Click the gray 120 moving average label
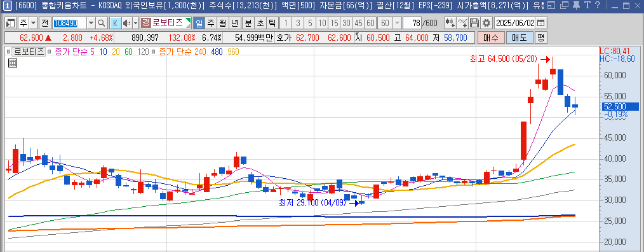The width and height of the screenshot is (644, 252). click(x=143, y=52)
